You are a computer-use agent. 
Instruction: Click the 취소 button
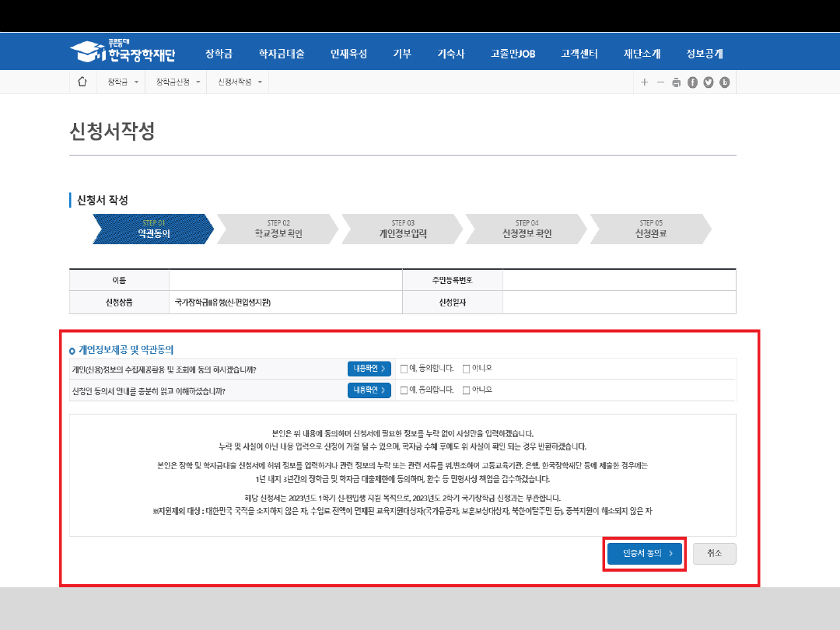coord(714,554)
